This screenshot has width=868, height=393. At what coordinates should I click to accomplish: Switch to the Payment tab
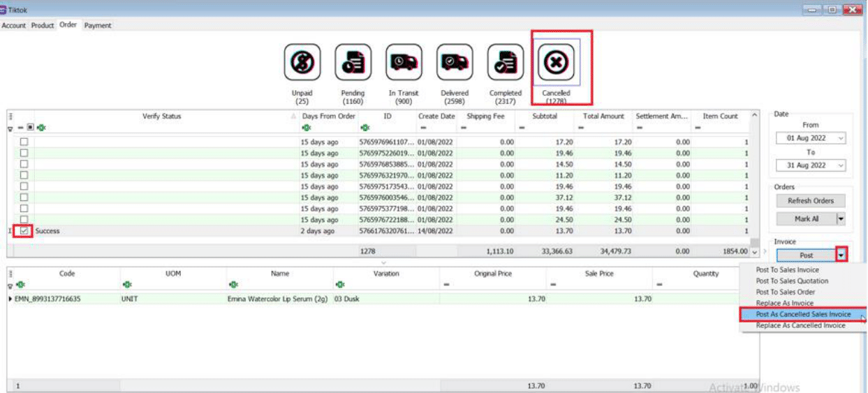(98, 25)
